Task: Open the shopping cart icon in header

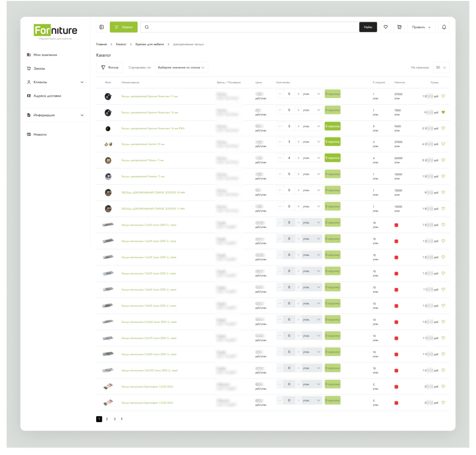Action: click(x=399, y=27)
